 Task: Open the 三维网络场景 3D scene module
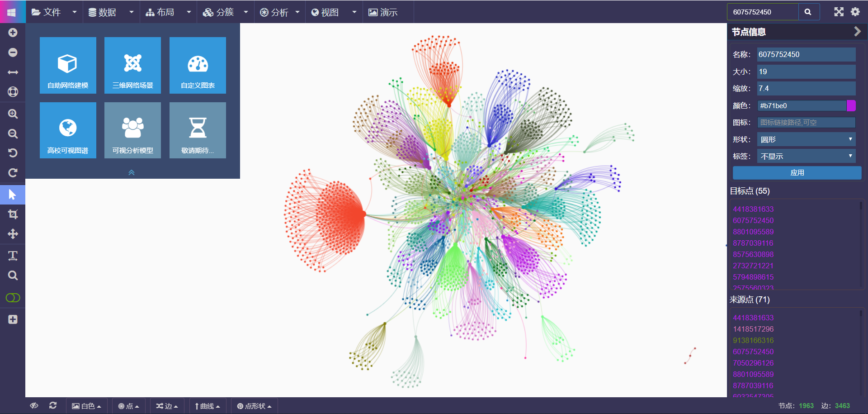(x=132, y=65)
